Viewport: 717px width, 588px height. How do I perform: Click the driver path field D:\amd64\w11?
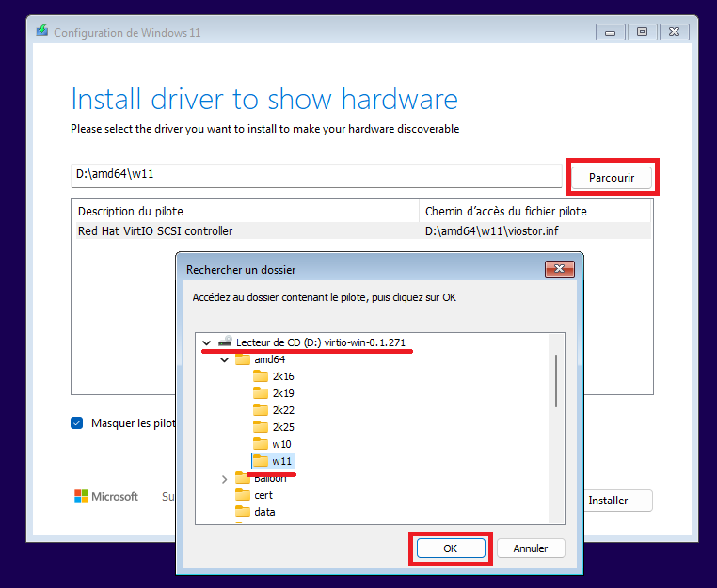[x=316, y=176]
